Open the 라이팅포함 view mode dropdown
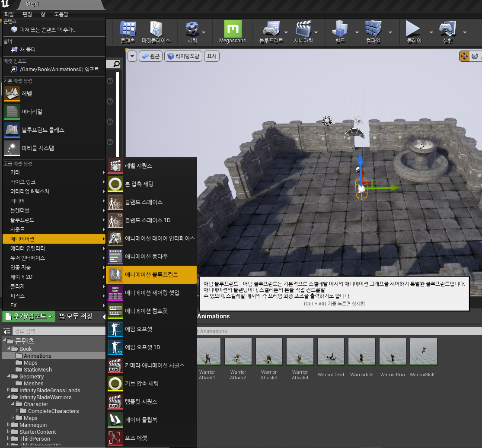 183,56
